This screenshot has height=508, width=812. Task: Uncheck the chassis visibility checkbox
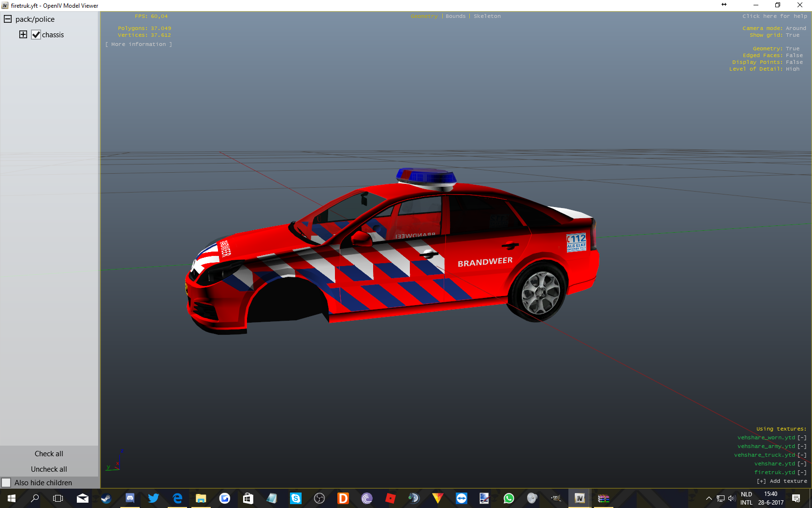tap(36, 35)
